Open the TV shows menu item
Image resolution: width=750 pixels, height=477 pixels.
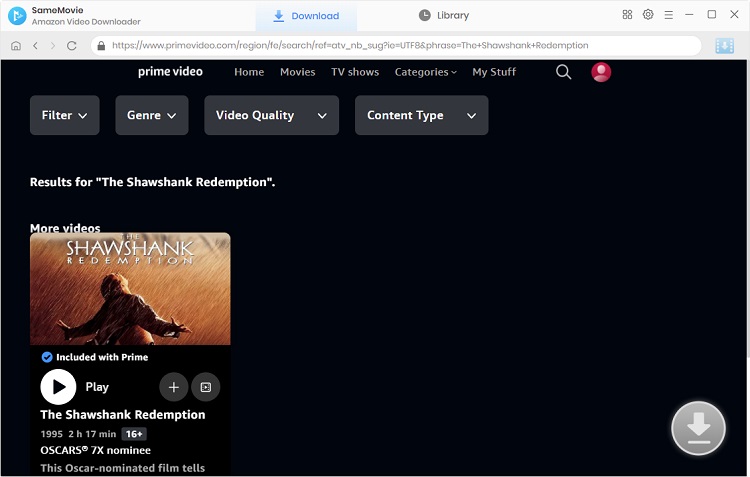point(355,72)
